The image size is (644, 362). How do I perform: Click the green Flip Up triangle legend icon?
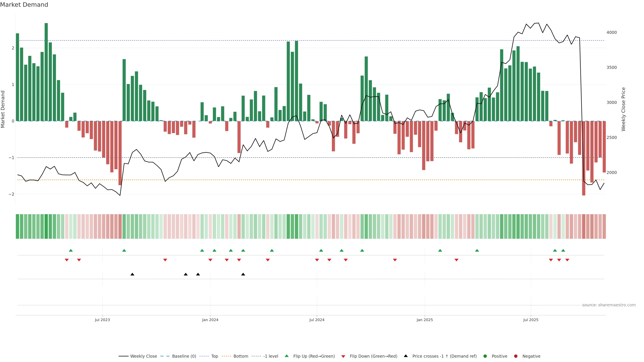coord(286,356)
